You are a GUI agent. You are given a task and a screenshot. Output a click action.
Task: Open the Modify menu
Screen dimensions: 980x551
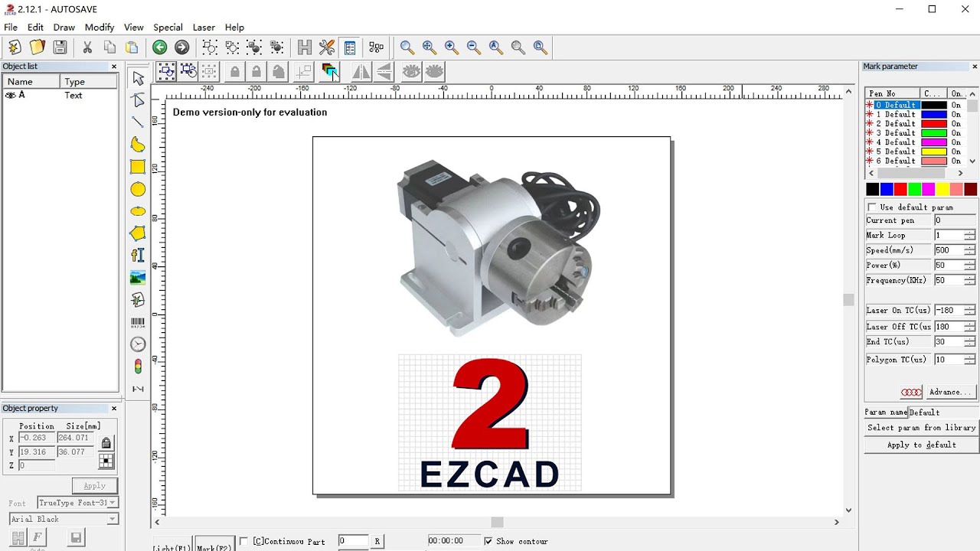100,28
